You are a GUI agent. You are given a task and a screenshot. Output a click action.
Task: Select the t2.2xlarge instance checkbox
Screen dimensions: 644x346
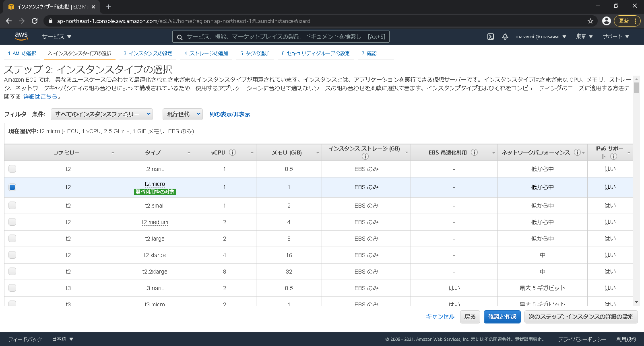pos(12,272)
